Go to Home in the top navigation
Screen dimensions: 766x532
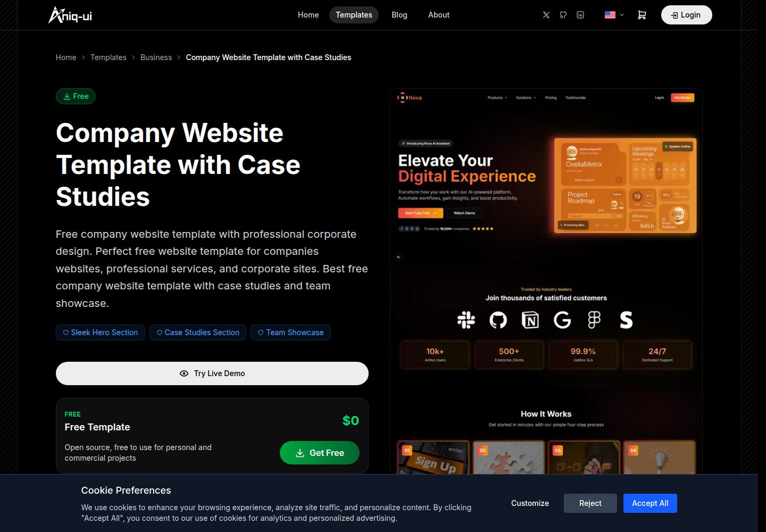[x=309, y=15]
